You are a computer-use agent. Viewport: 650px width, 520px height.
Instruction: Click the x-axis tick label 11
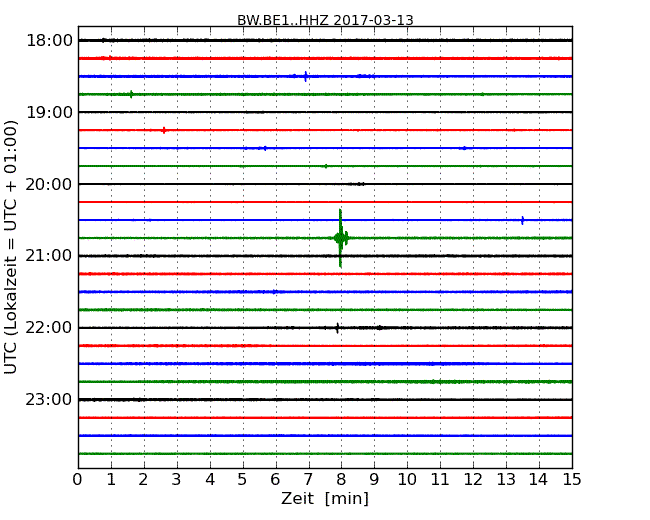coord(440,479)
